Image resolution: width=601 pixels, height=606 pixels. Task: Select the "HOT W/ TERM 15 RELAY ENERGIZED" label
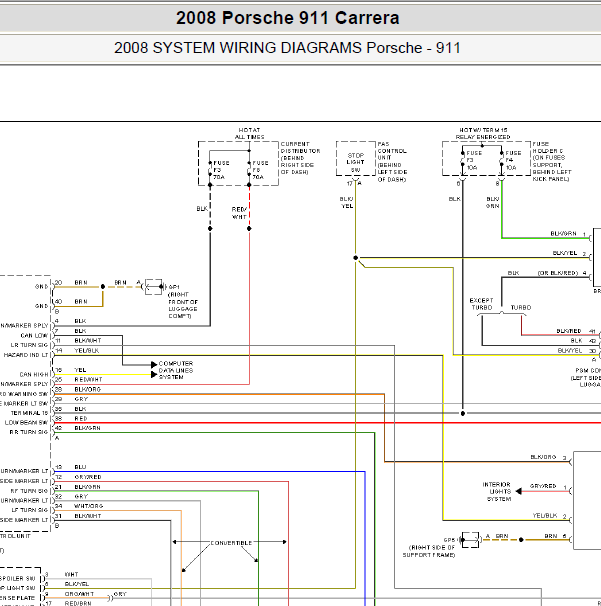[483, 133]
